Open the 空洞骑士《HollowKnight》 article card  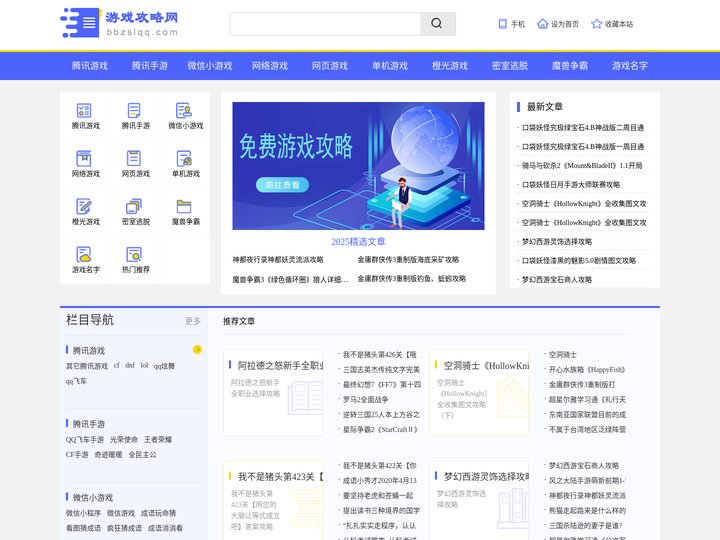pyautogui.click(x=479, y=392)
